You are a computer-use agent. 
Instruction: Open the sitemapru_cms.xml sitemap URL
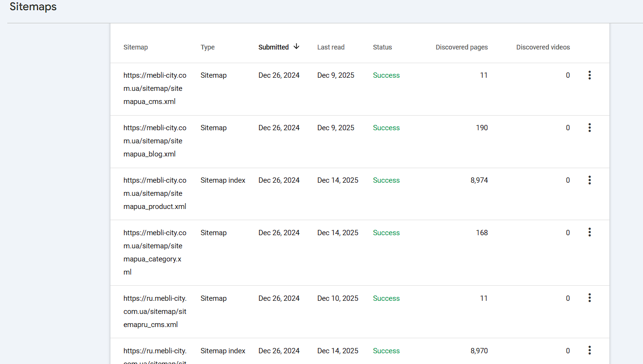point(155,312)
